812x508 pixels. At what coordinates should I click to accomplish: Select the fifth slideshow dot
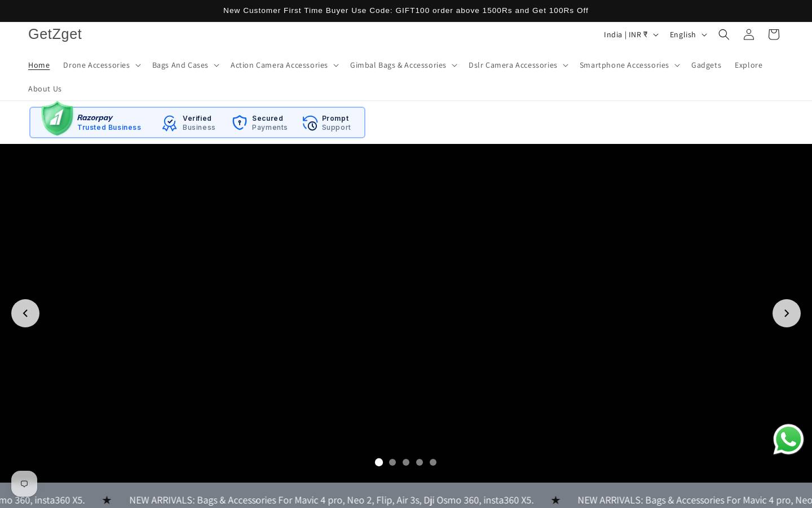(433, 462)
